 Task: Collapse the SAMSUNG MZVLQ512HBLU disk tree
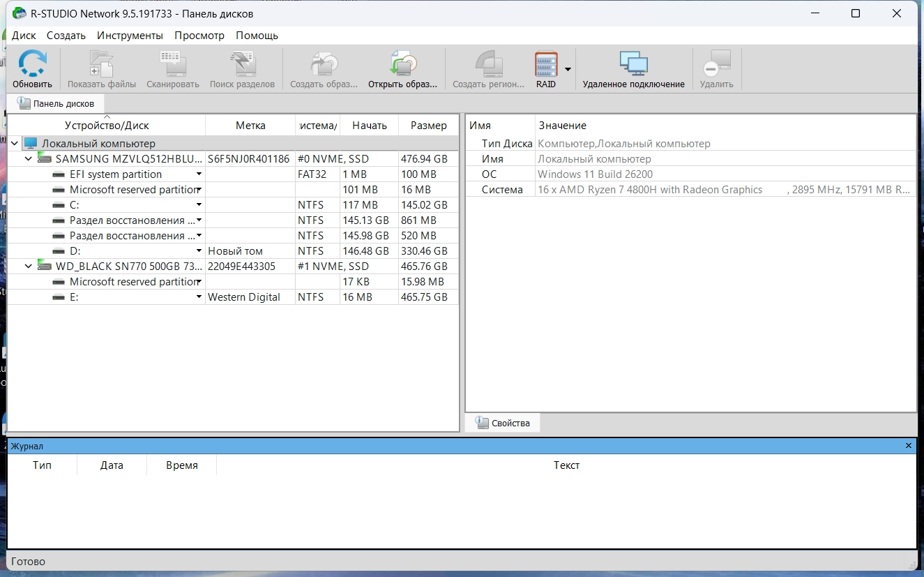pos(29,159)
